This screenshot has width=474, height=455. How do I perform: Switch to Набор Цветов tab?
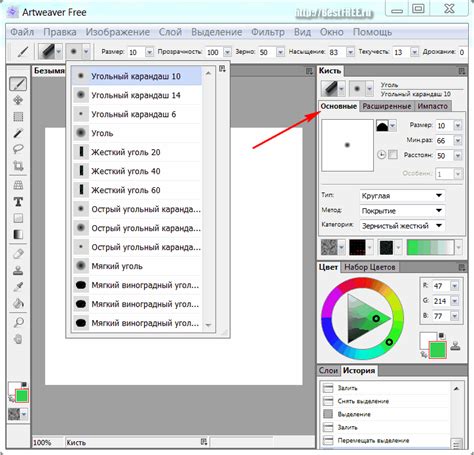click(x=370, y=267)
